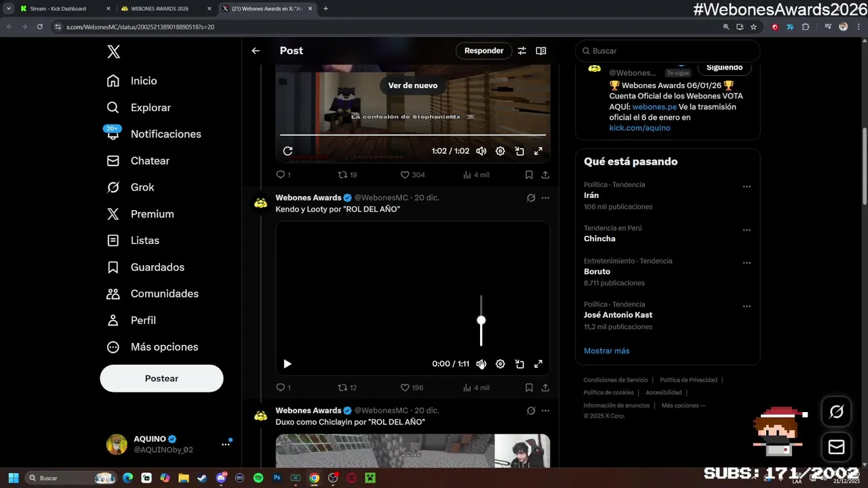
Task: Open the webones.pe link
Action: 654,106
